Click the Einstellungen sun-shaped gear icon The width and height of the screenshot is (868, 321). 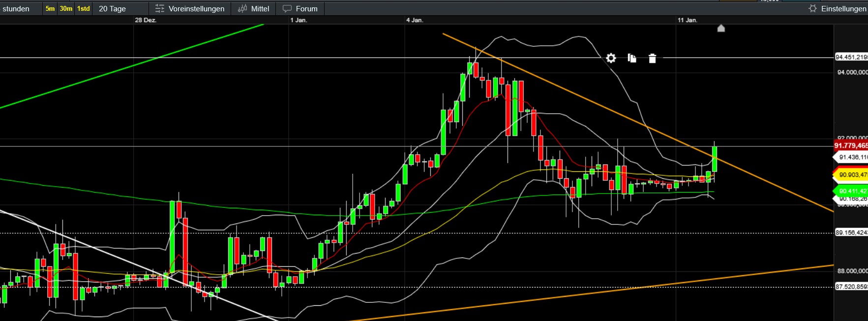coord(812,8)
